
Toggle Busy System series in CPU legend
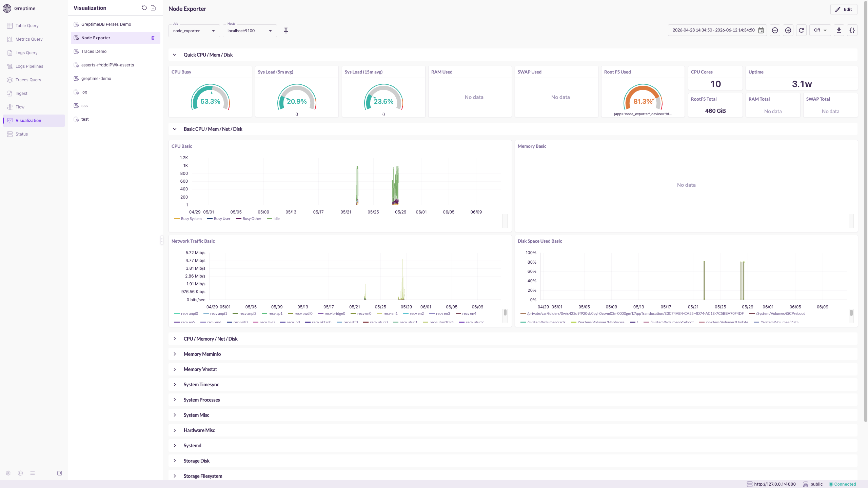click(x=188, y=219)
